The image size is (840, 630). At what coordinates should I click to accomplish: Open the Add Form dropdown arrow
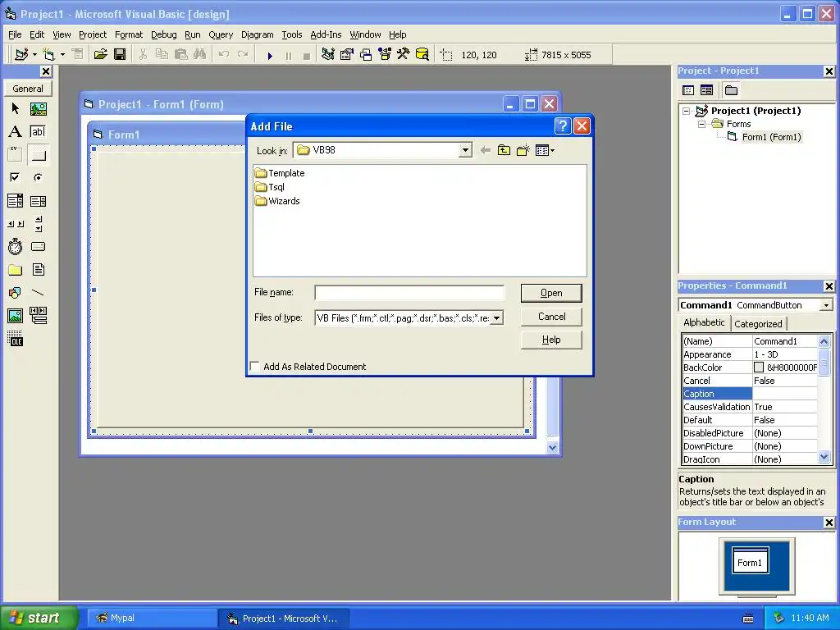62,55
